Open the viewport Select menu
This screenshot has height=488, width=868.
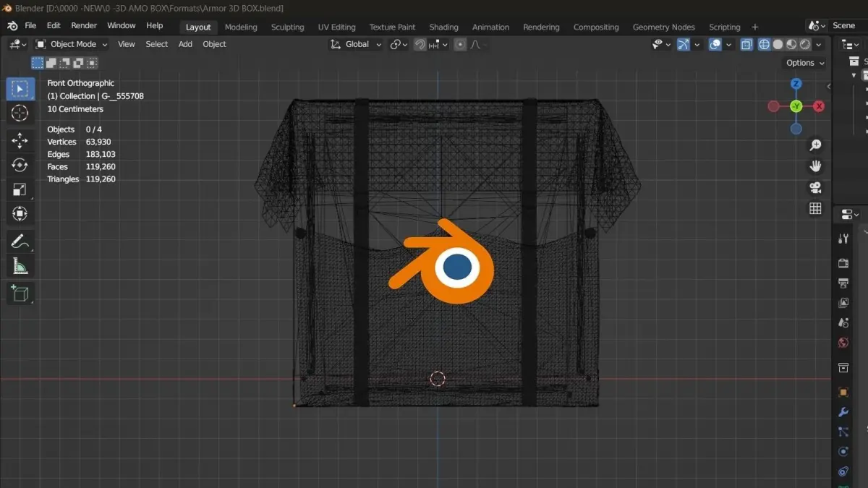tap(157, 44)
